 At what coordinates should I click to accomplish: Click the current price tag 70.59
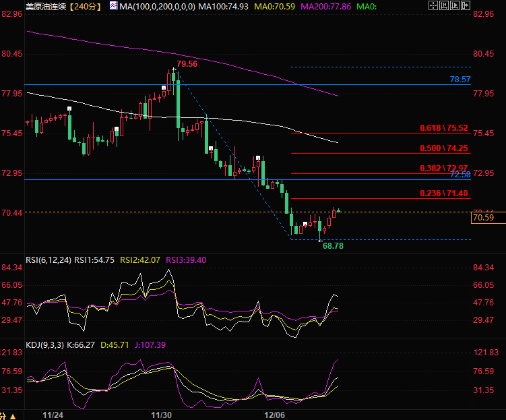(x=484, y=218)
